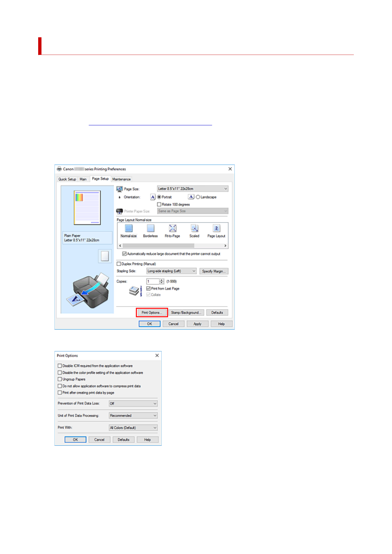Viewport: 392px width, 554px height.
Task: Pick the Scaled layout icon
Action: click(195, 228)
